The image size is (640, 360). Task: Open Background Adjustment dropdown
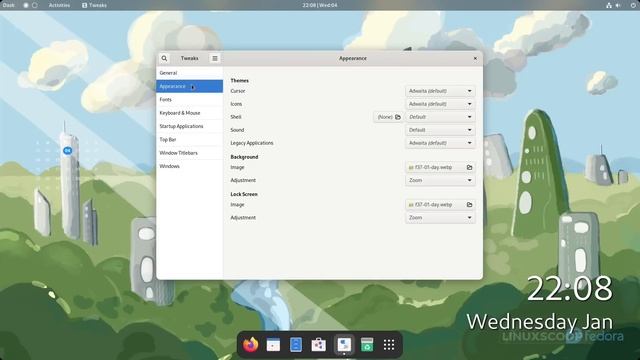pos(440,180)
